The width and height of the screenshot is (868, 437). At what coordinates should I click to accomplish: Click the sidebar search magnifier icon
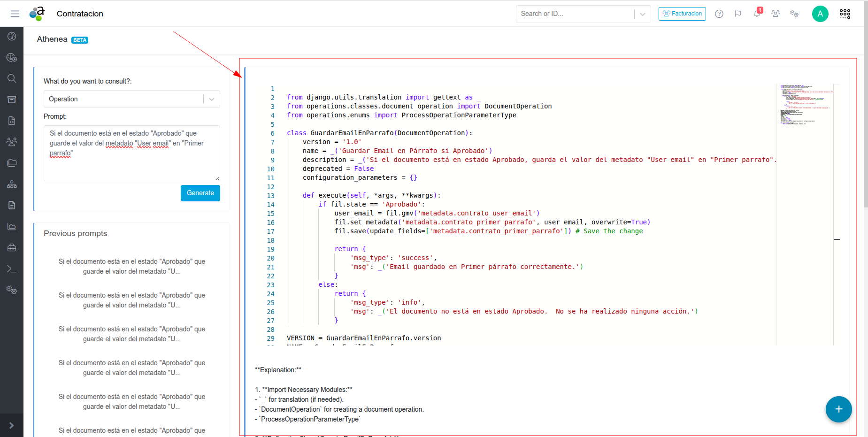(12, 78)
